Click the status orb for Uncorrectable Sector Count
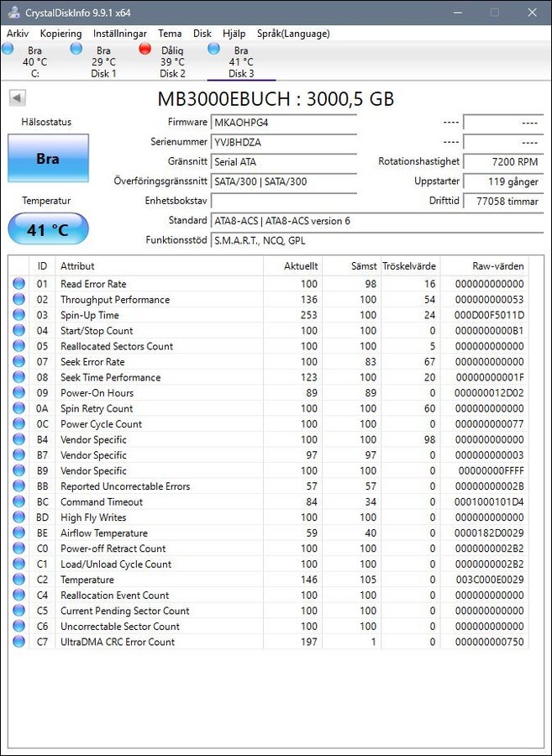 click(18, 627)
